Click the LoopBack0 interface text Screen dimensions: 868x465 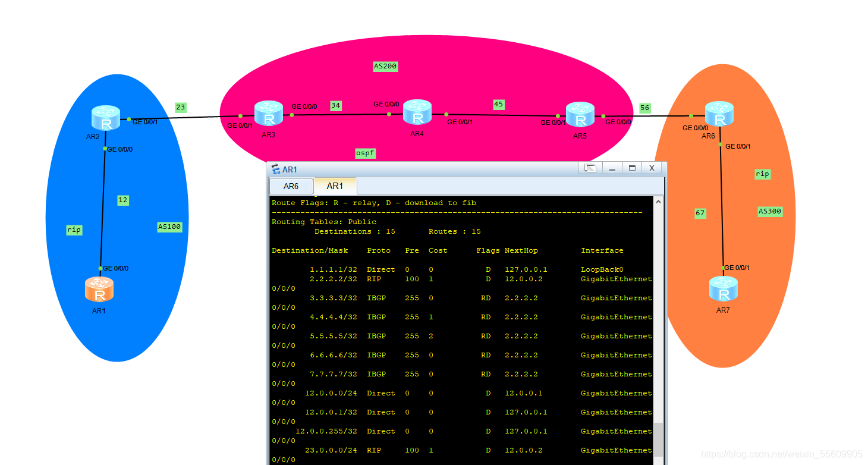pos(602,269)
